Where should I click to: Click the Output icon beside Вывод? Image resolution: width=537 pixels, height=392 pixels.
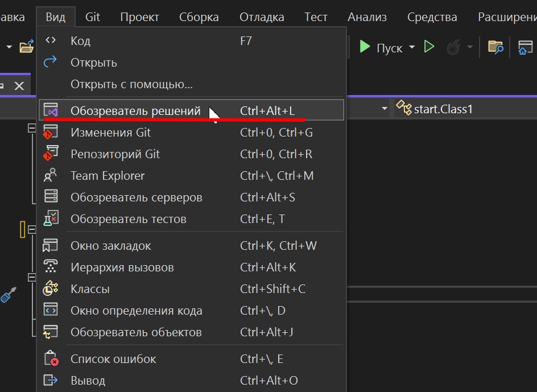tap(51, 380)
